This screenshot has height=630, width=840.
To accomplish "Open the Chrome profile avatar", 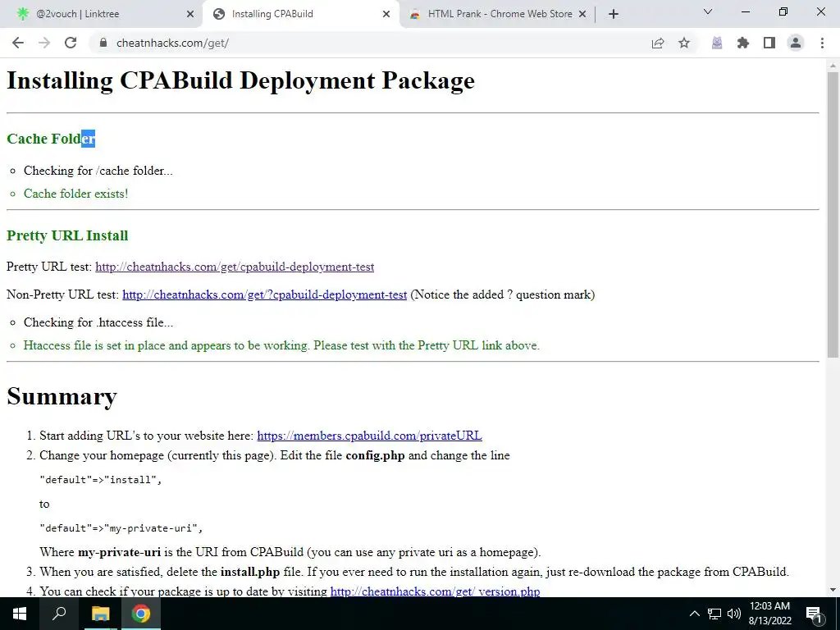I will 796,43.
